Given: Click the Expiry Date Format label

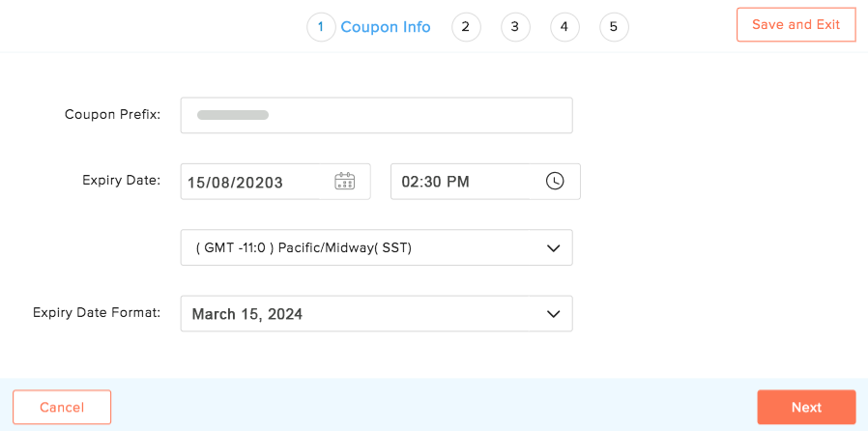Looking at the screenshot, I should [97, 312].
